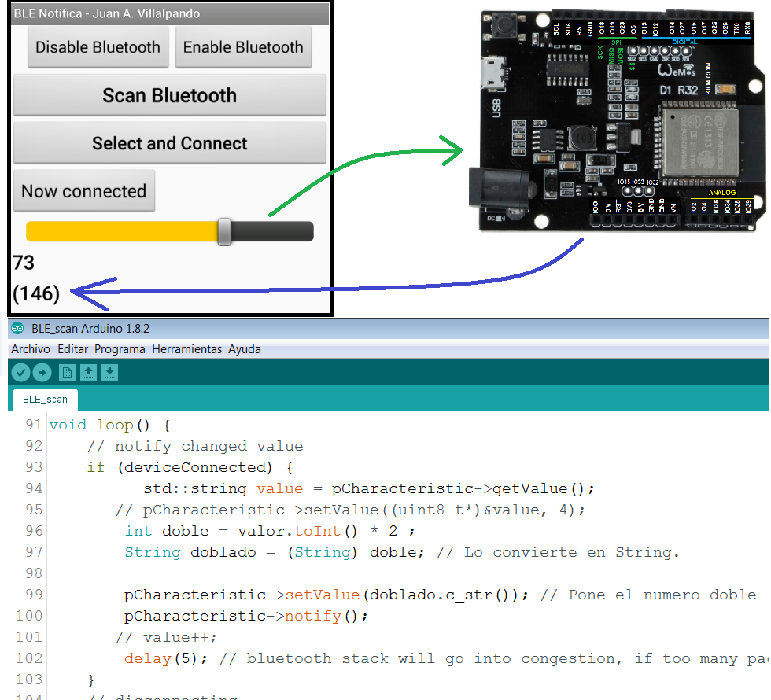Switch to the BLE_scan sketch tab
The height and width of the screenshot is (700, 771).
(44, 400)
